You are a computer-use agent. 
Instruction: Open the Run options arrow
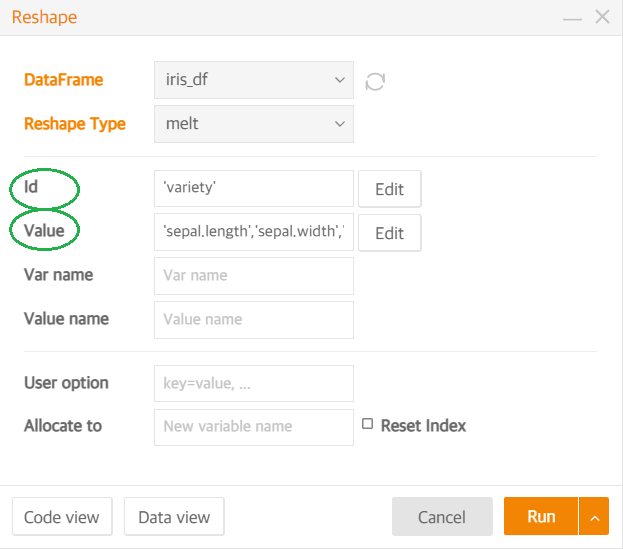pos(594,516)
